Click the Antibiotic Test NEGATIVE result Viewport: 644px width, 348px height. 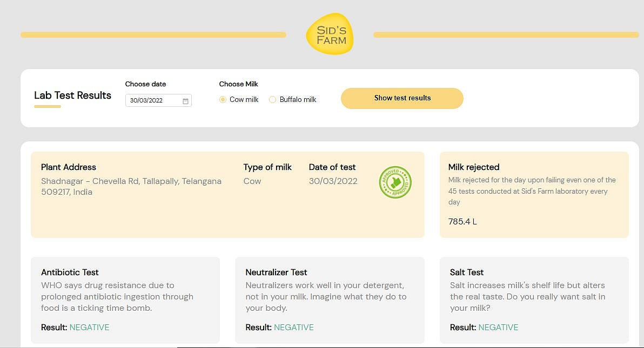tap(89, 327)
